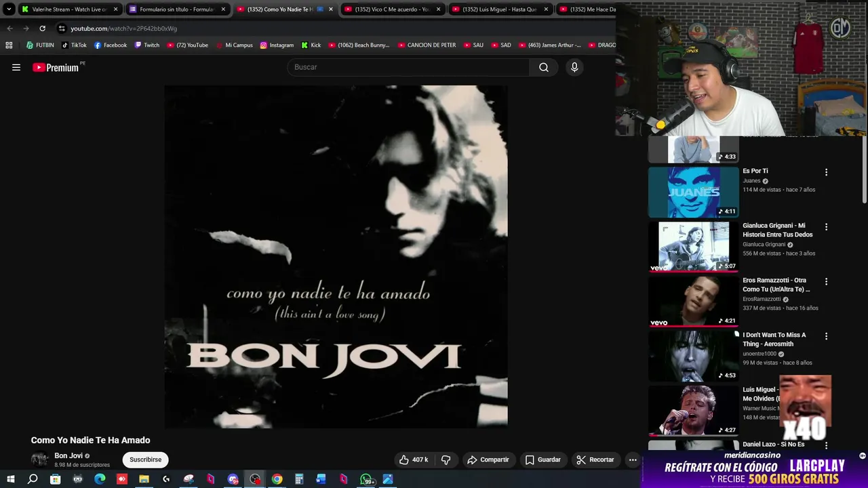Open options for Gianluca Grignani video
Screen dimensions: 868x488
tap(826, 226)
